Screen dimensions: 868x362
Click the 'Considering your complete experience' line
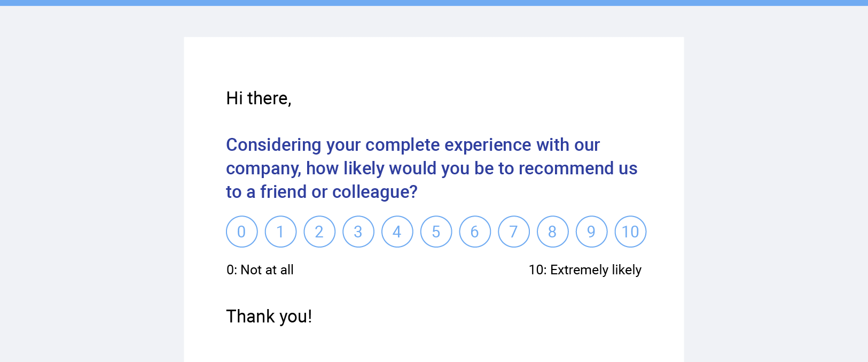(x=413, y=145)
